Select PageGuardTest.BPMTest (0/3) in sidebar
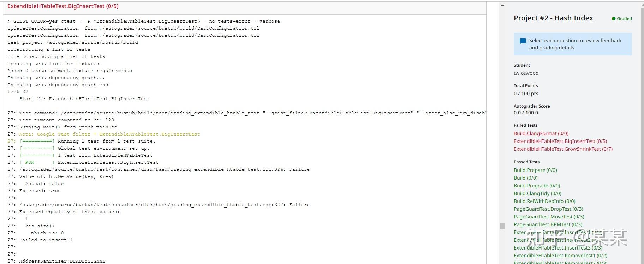 (548, 224)
